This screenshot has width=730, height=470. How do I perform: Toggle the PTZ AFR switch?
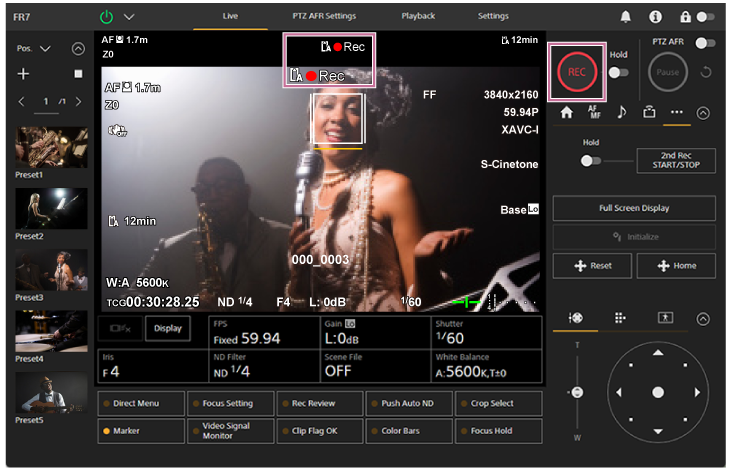[x=706, y=44]
